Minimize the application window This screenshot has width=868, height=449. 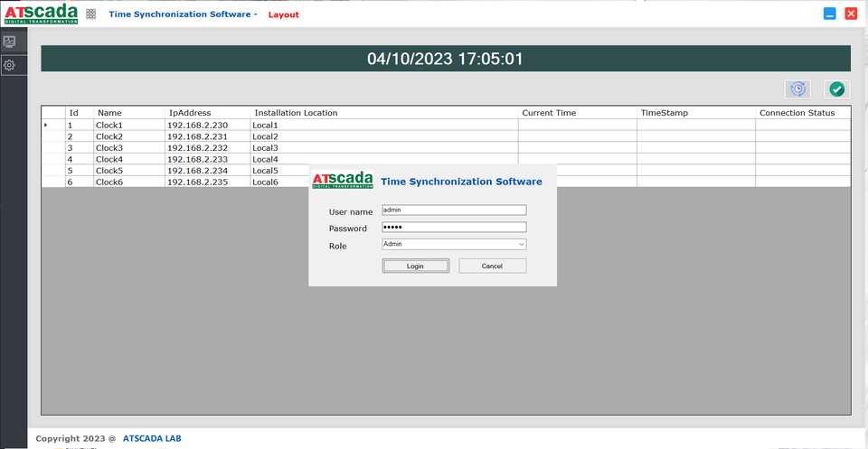829,14
